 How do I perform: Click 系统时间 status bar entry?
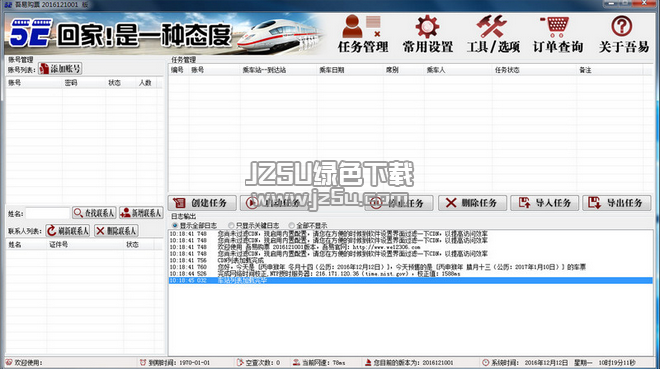(x=559, y=362)
